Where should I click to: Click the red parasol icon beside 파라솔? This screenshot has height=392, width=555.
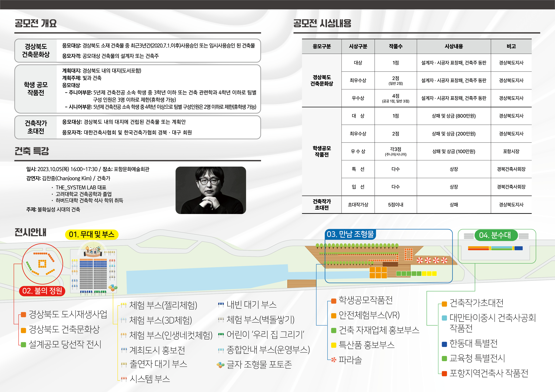pyautogui.click(x=334, y=360)
